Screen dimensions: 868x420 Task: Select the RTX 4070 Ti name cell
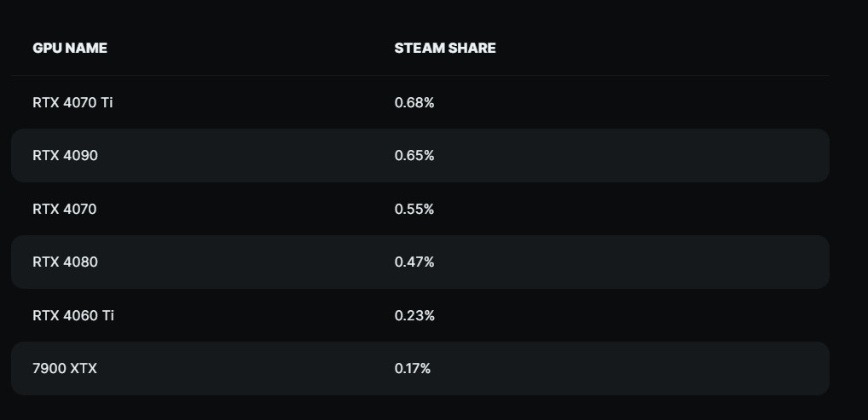pos(72,102)
